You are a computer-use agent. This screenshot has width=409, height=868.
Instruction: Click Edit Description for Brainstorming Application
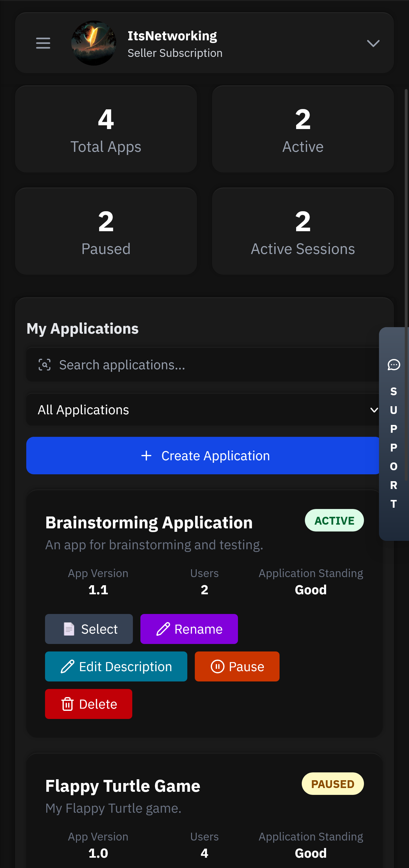(x=116, y=666)
